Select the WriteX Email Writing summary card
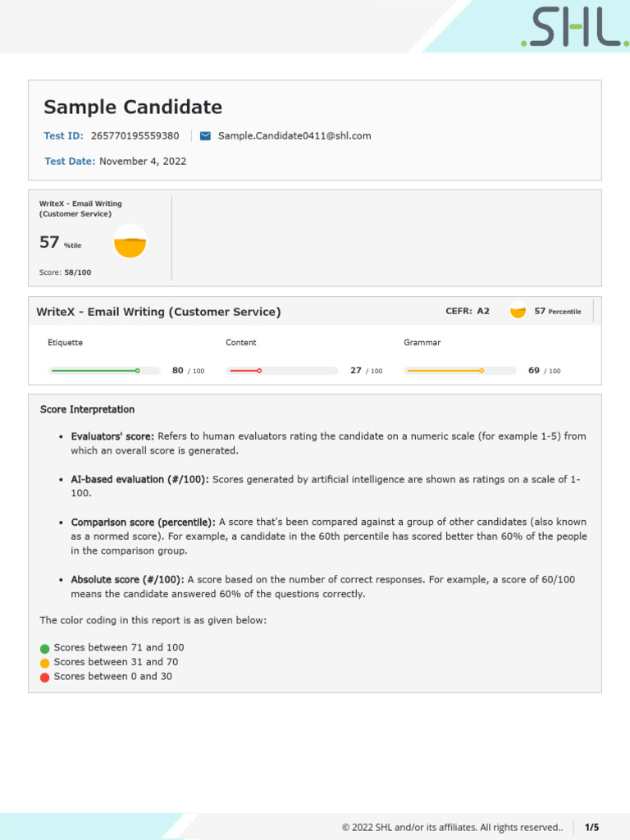This screenshot has width=630, height=840. tap(99, 238)
